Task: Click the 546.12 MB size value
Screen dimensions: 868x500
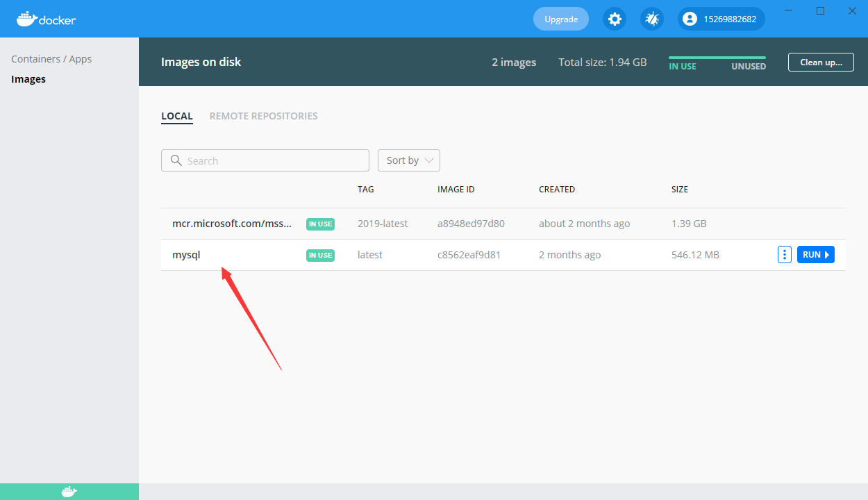Action: pyautogui.click(x=696, y=255)
